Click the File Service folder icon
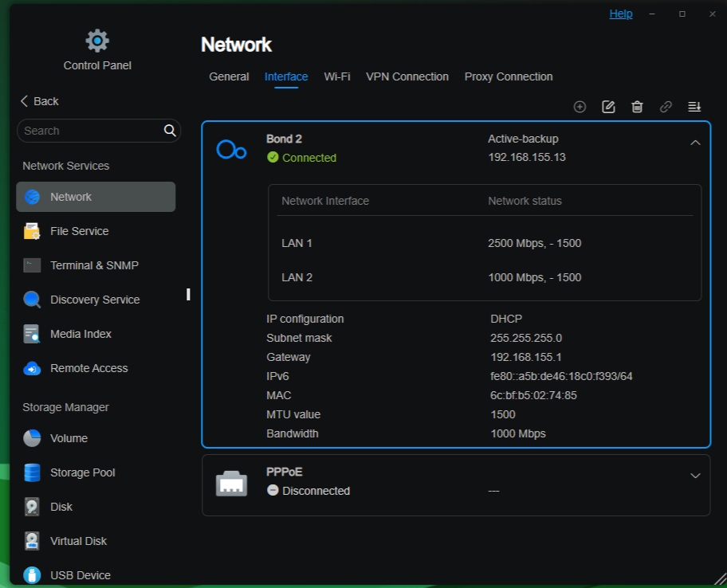The height and width of the screenshot is (588, 727). 32,231
